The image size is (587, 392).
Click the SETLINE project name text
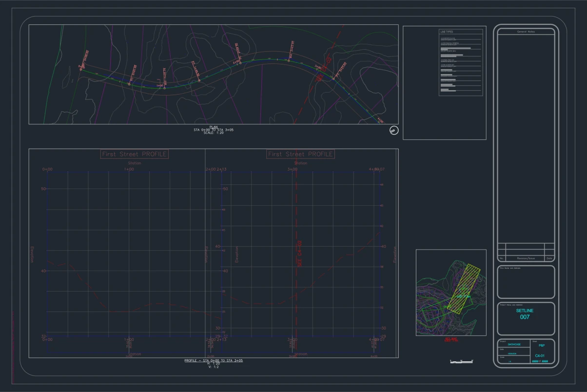[525, 311]
